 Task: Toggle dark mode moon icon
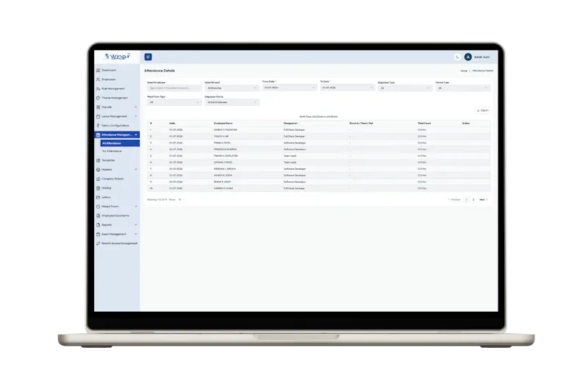(457, 57)
